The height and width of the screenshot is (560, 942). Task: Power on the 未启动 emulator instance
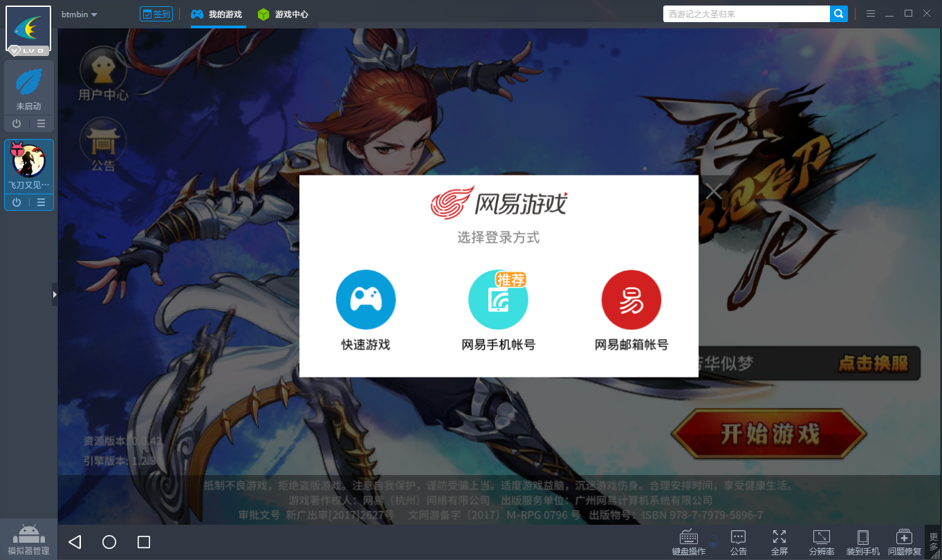click(x=17, y=124)
